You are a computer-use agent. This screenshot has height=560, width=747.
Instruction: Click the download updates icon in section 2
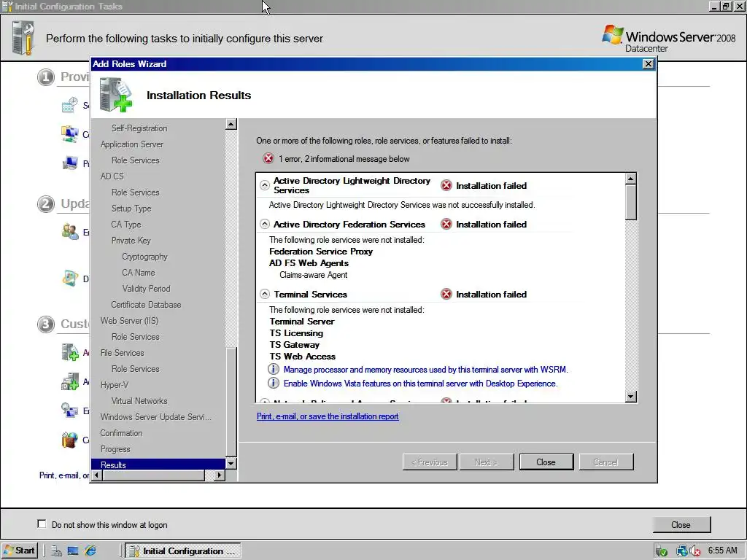click(70, 279)
